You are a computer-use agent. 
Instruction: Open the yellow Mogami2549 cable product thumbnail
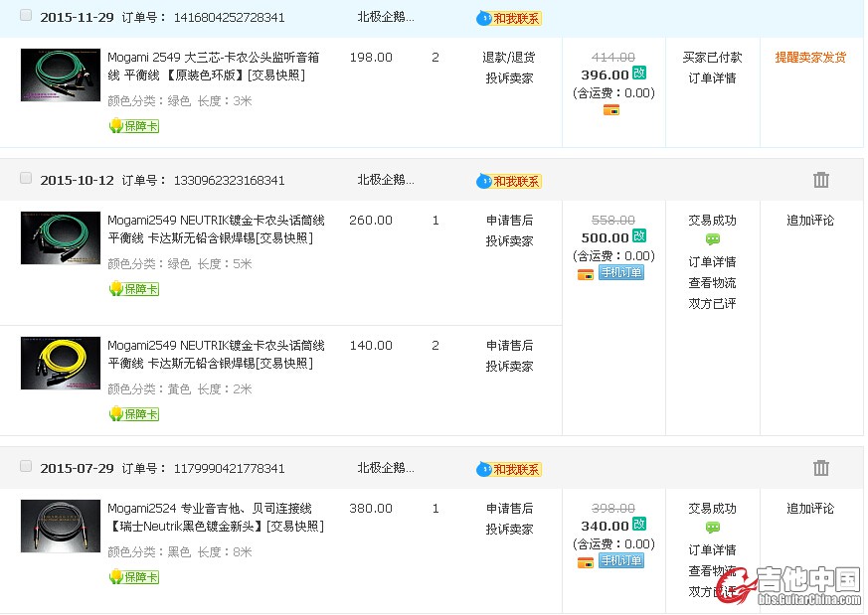point(61,363)
